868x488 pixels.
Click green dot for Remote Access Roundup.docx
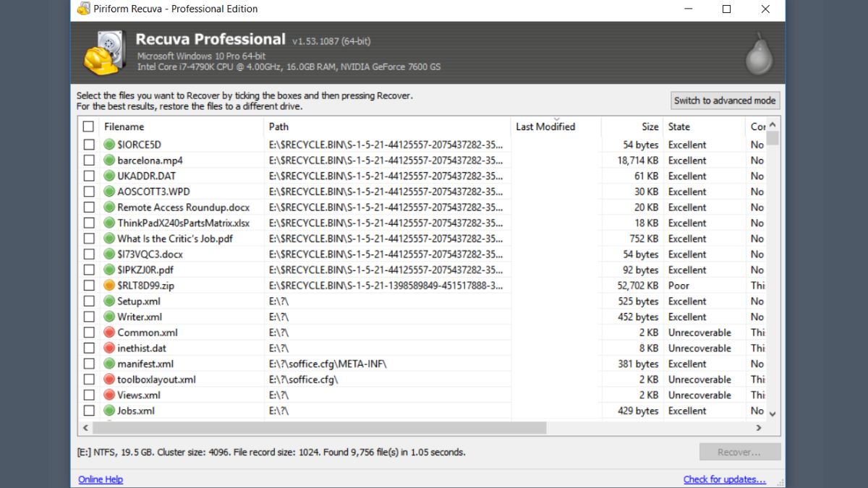coord(110,207)
